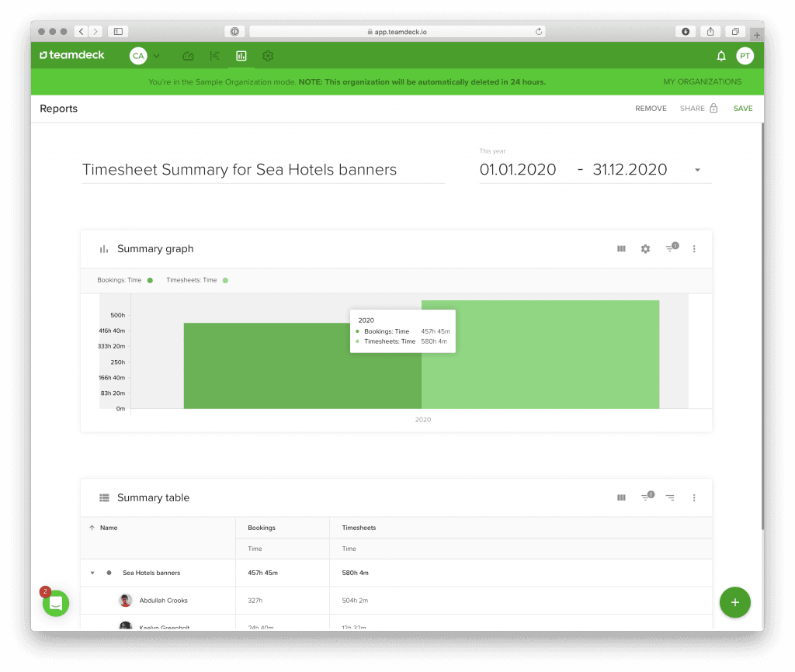The width and height of the screenshot is (795, 672).
Task: Click the MY ORGANIZATIONS link
Action: [702, 81]
